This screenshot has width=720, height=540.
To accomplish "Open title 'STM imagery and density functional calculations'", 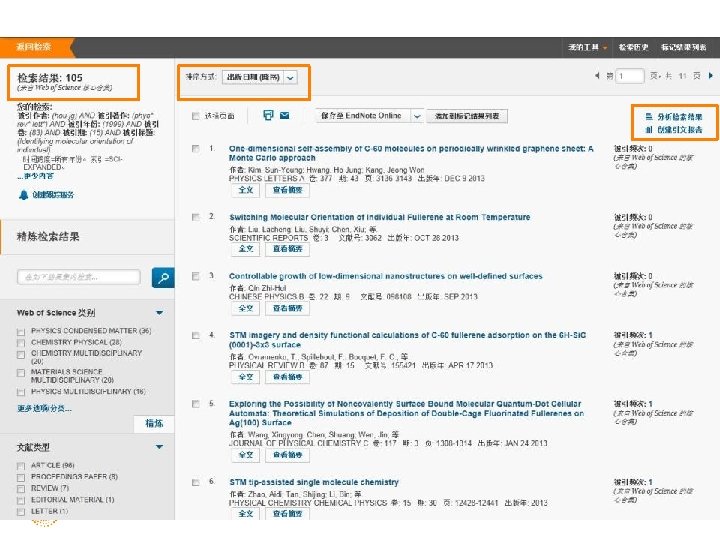I will pyautogui.click(x=407, y=340).
